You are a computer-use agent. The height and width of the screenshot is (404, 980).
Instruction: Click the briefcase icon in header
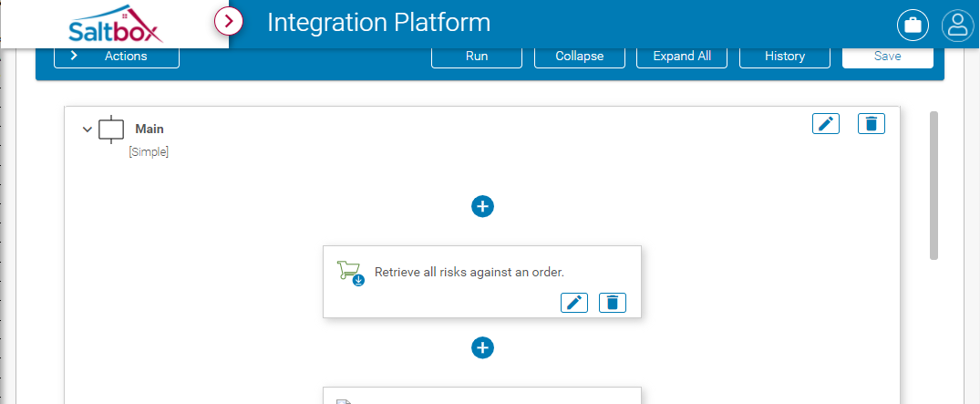(913, 26)
